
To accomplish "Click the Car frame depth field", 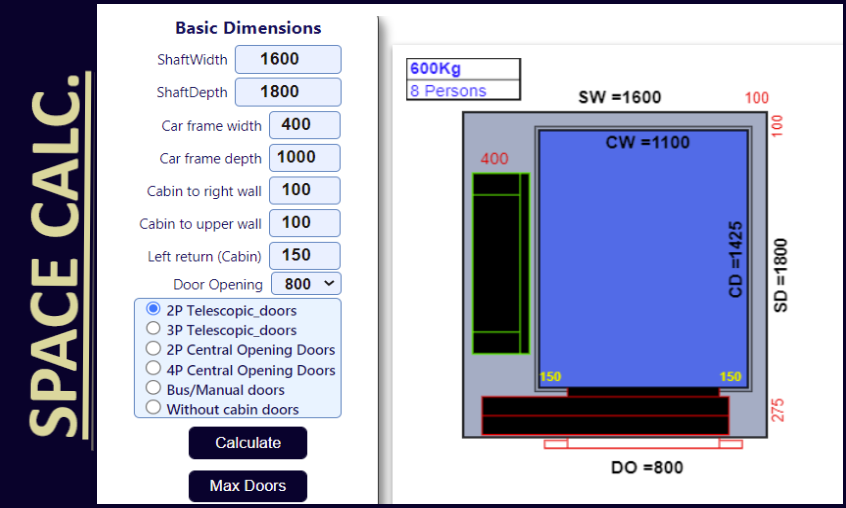I will [304, 157].
